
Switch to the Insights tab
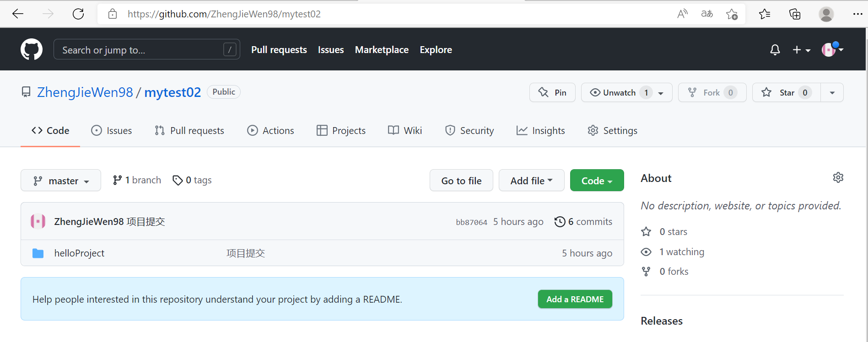[540, 131]
